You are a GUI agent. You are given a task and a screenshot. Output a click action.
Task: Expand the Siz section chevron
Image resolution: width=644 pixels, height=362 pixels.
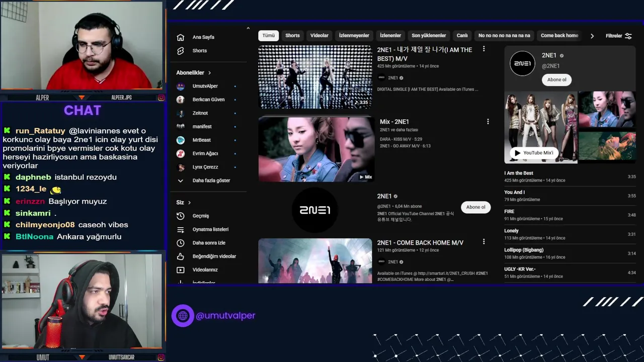(189, 203)
